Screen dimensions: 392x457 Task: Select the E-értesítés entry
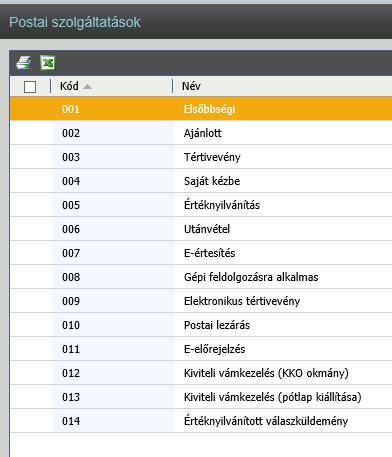(x=209, y=253)
